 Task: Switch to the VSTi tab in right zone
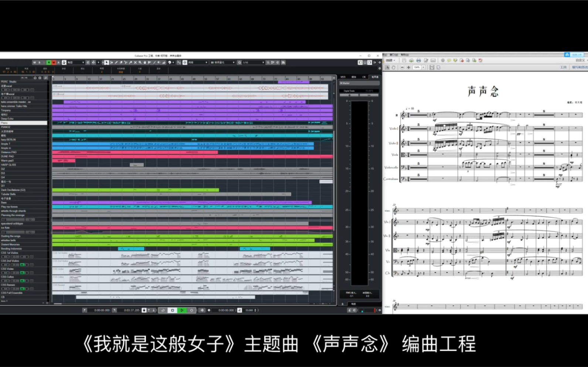(343, 77)
